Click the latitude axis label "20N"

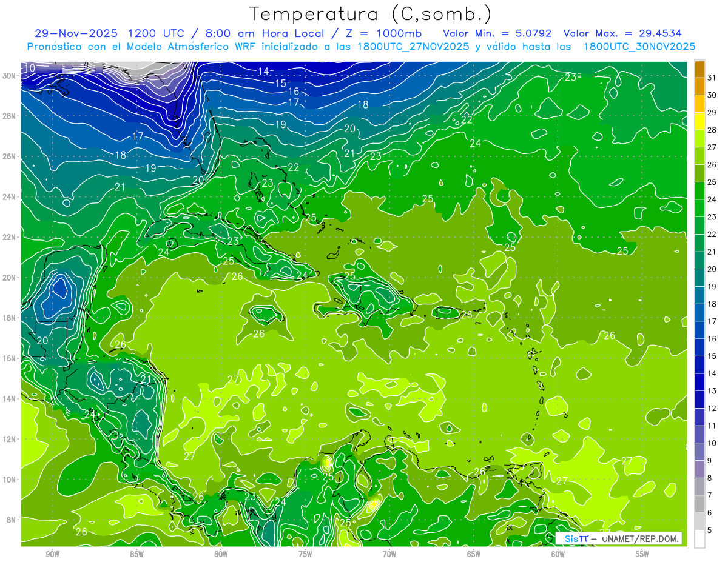pyautogui.click(x=8, y=278)
